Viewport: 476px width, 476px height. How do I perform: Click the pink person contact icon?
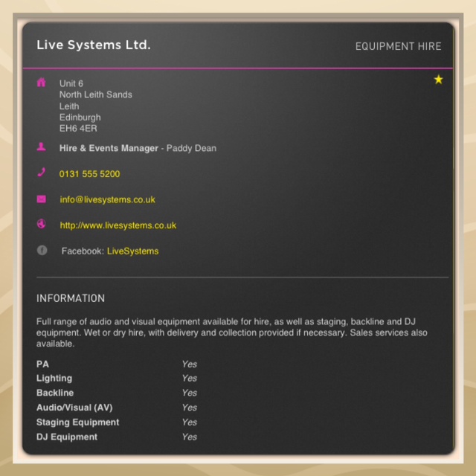click(x=42, y=147)
